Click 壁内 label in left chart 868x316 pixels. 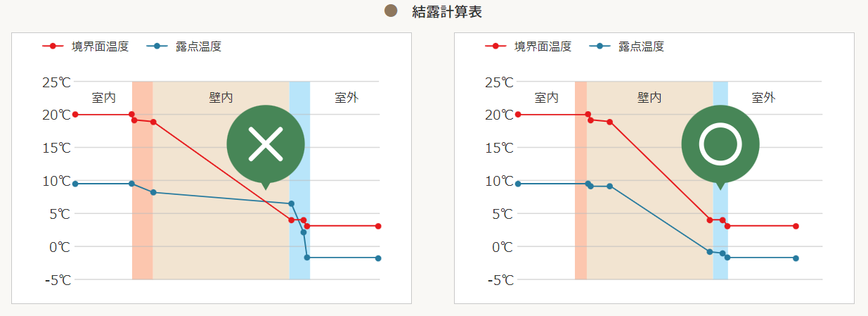tap(221, 98)
